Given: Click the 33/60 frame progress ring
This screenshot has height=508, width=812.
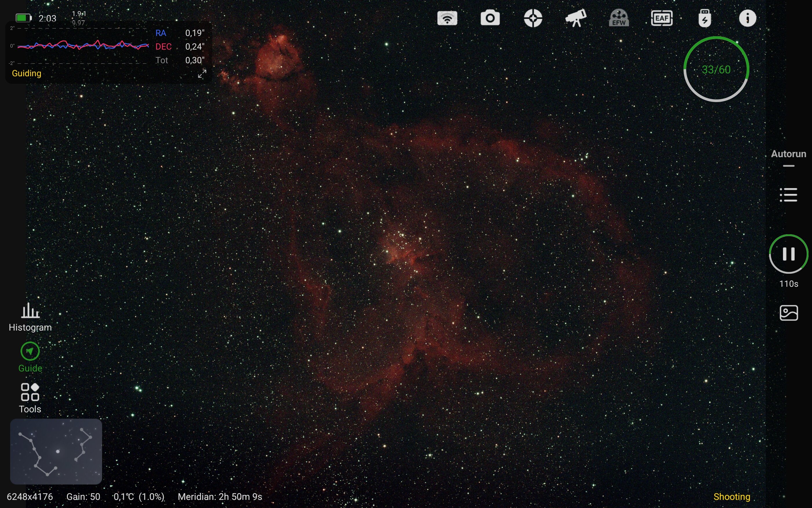Looking at the screenshot, I should pyautogui.click(x=716, y=69).
